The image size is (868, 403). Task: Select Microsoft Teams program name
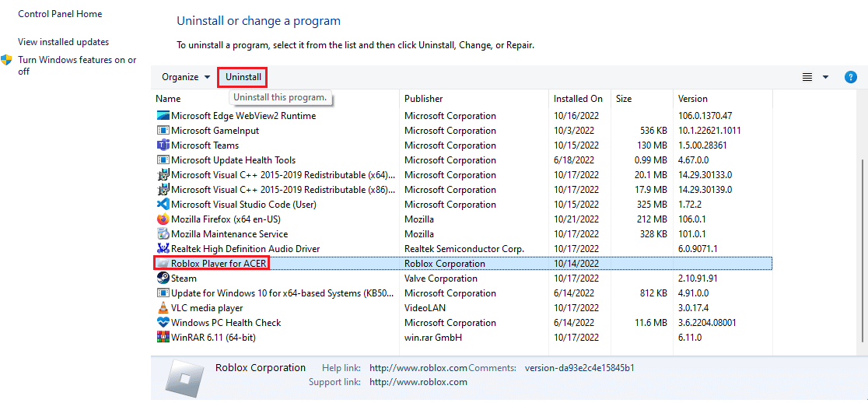(x=205, y=145)
